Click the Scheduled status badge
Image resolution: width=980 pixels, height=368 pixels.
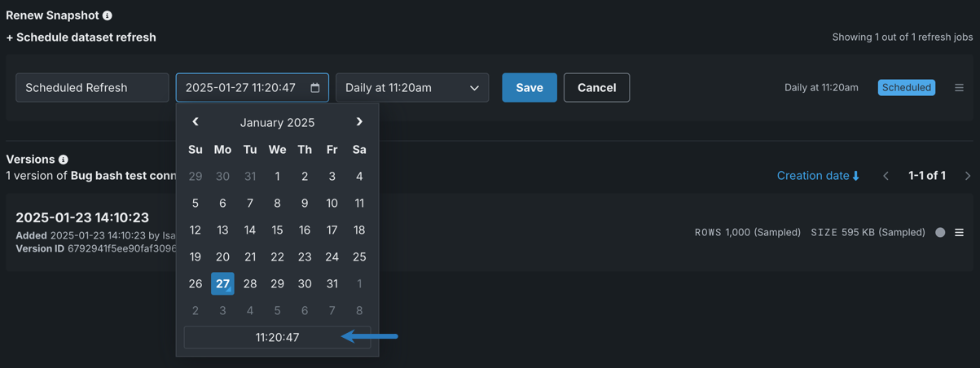pos(906,88)
